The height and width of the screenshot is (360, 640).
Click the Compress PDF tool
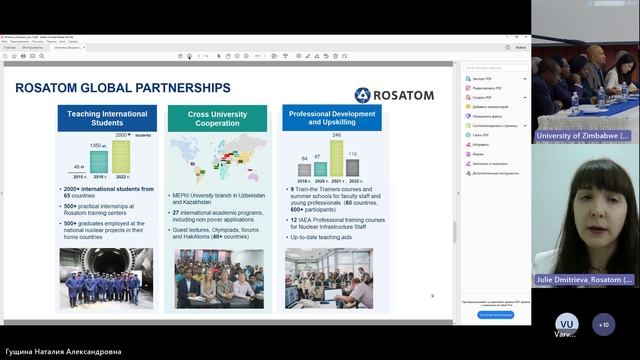pos(478,135)
